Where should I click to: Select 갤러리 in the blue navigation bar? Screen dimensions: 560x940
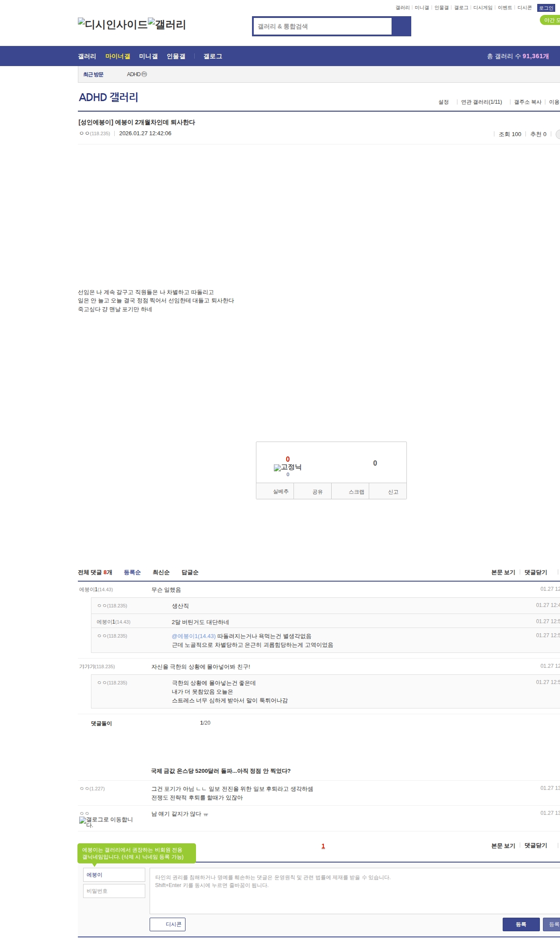[x=87, y=56]
